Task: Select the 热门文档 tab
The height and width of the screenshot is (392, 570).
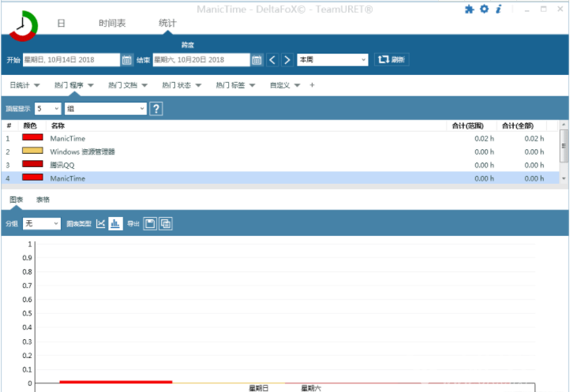Action: pos(123,85)
